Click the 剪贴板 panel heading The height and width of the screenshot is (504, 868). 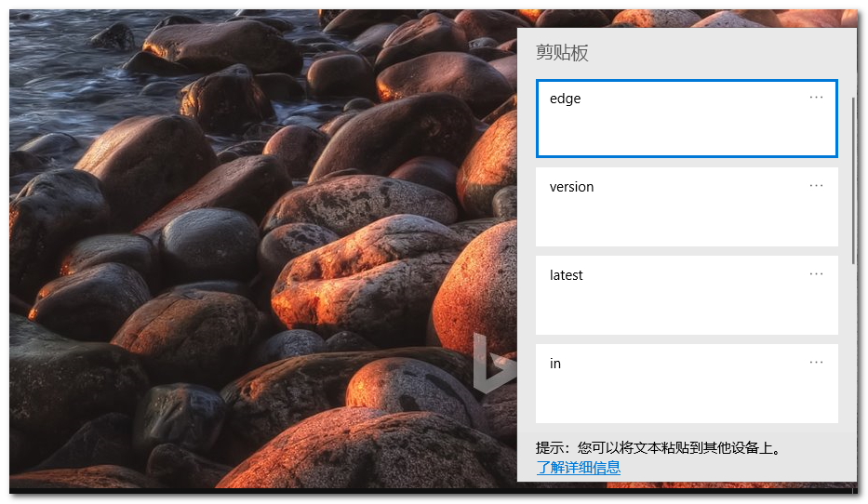562,53
